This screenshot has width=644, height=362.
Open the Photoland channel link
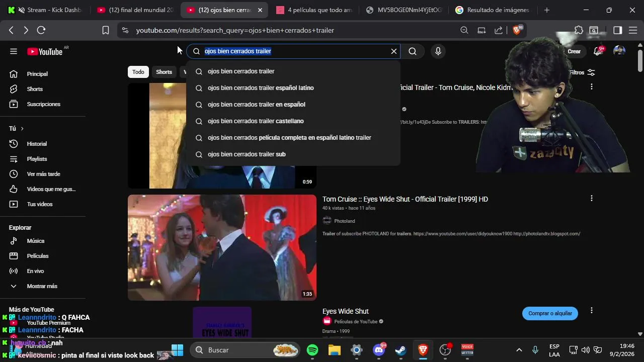[x=345, y=221]
